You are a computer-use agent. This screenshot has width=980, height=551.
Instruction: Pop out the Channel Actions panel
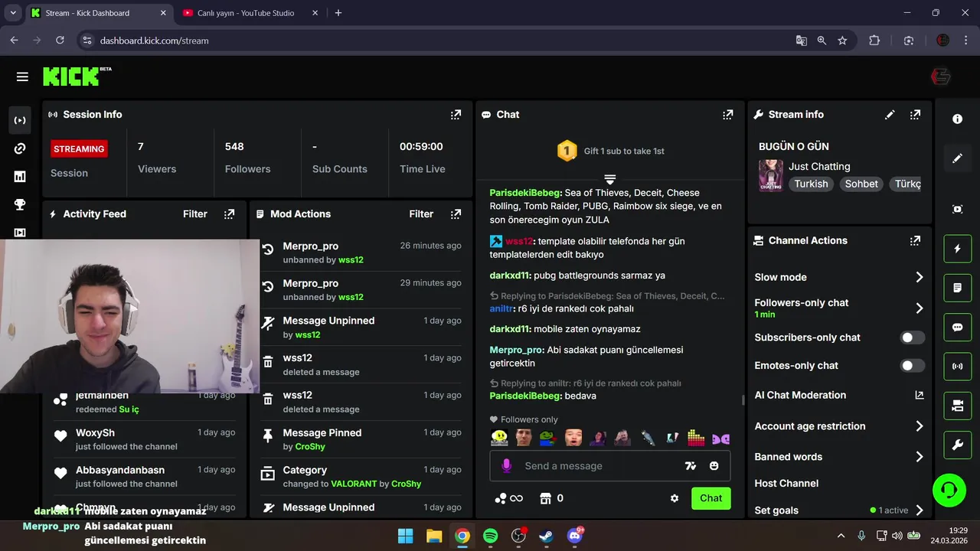(915, 240)
